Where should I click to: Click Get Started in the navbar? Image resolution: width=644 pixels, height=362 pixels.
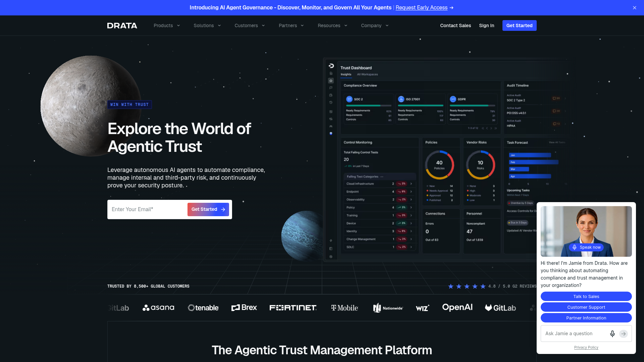519,25
